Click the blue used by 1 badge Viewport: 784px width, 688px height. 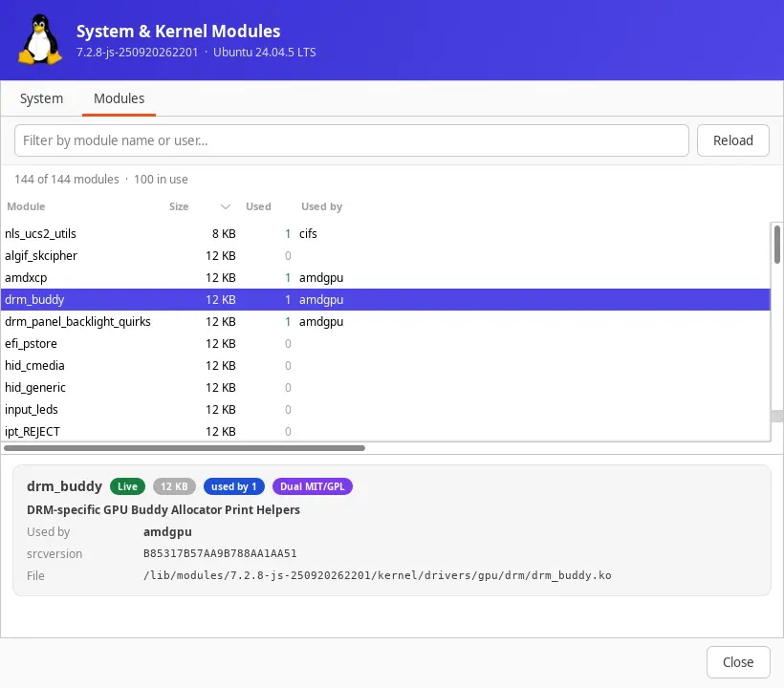233,486
